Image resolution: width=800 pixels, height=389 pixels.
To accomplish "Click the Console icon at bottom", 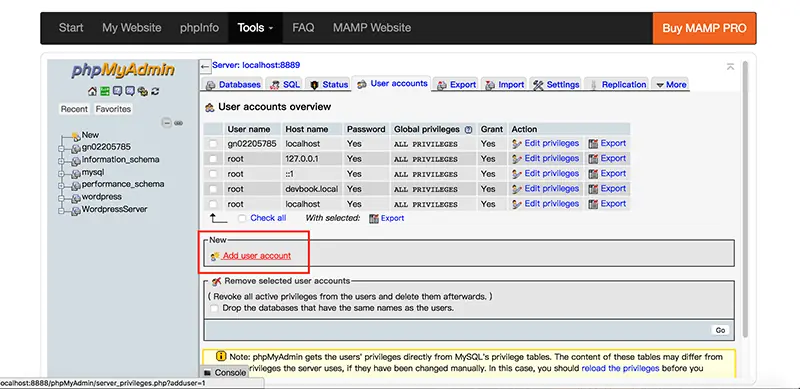I will click(207, 373).
